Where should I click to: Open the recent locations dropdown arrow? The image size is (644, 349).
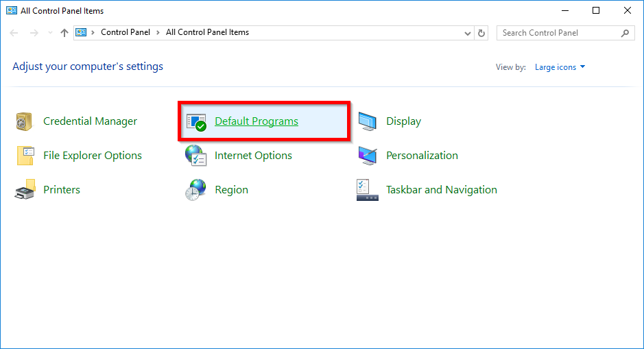click(x=50, y=33)
